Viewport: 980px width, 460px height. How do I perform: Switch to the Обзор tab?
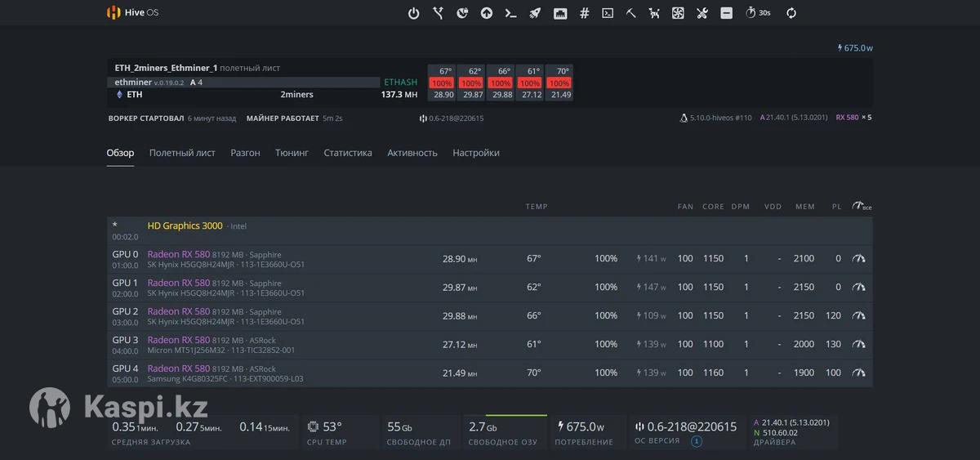point(120,153)
